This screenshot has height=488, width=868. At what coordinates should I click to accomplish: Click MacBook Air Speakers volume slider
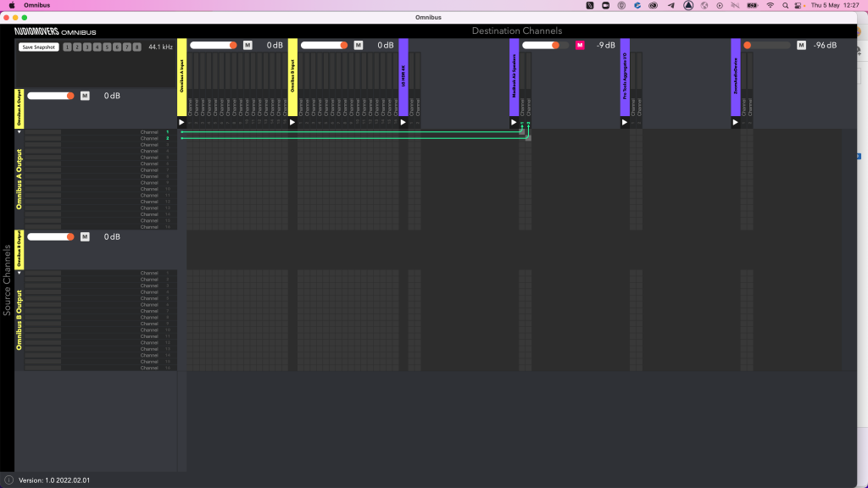coord(546,46)
